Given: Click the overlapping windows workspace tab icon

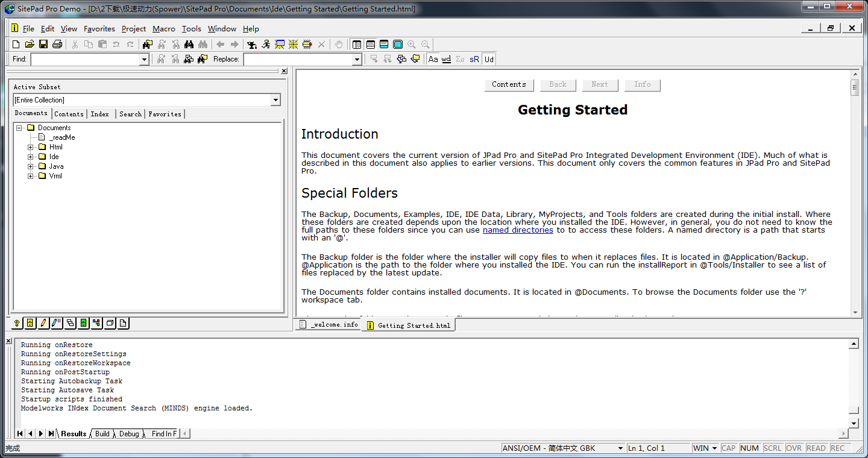Looking at the screenshot, I should point(70,324).
